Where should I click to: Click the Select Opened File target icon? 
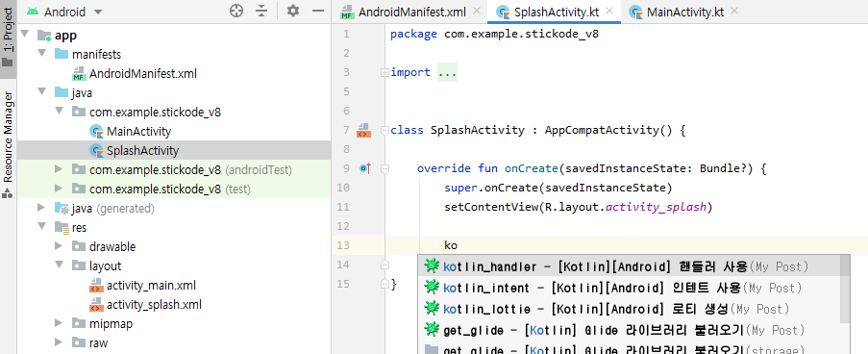click(236, 12)
